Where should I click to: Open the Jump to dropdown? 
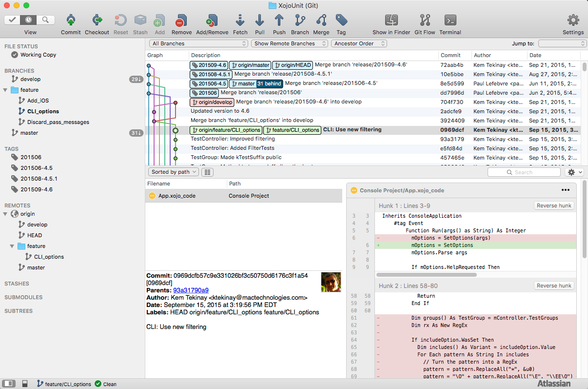(x=562, y=43)
